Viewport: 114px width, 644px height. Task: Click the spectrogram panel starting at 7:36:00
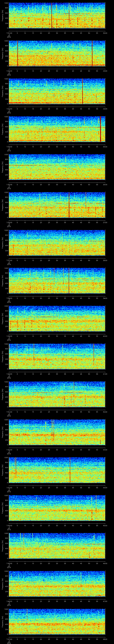pyautogui.click(x=57, y=205)
